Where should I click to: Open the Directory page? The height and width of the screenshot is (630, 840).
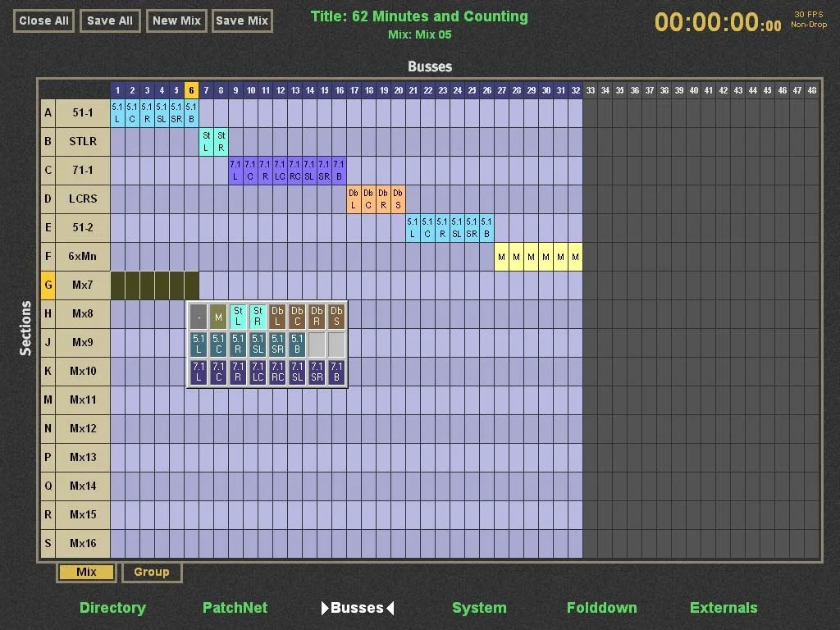(112, 608)
